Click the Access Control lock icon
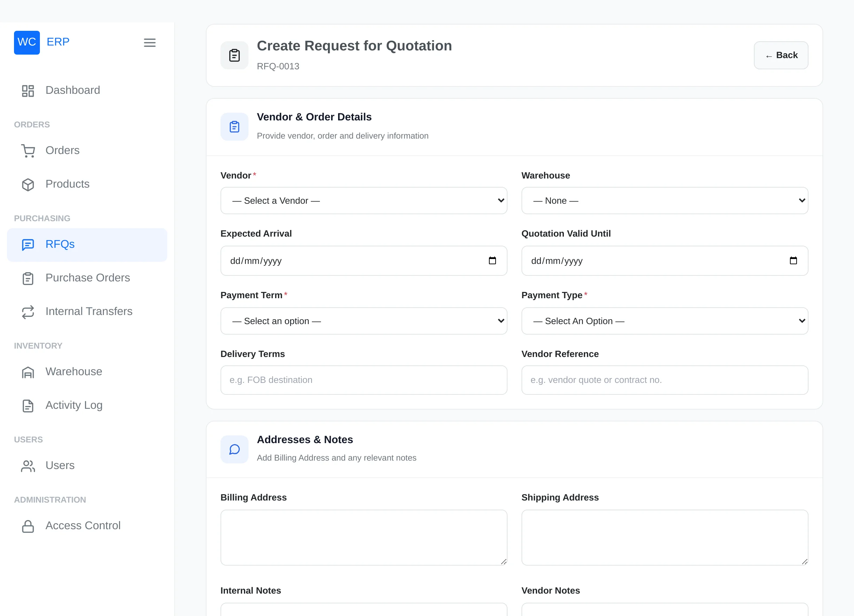 pos(28,526)
